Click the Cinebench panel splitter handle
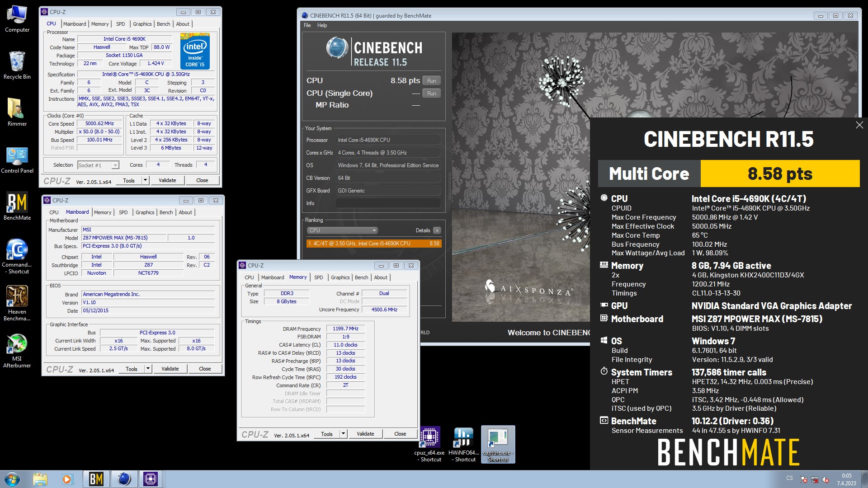This screenshot has width=868, height=488. click(449, 185)
